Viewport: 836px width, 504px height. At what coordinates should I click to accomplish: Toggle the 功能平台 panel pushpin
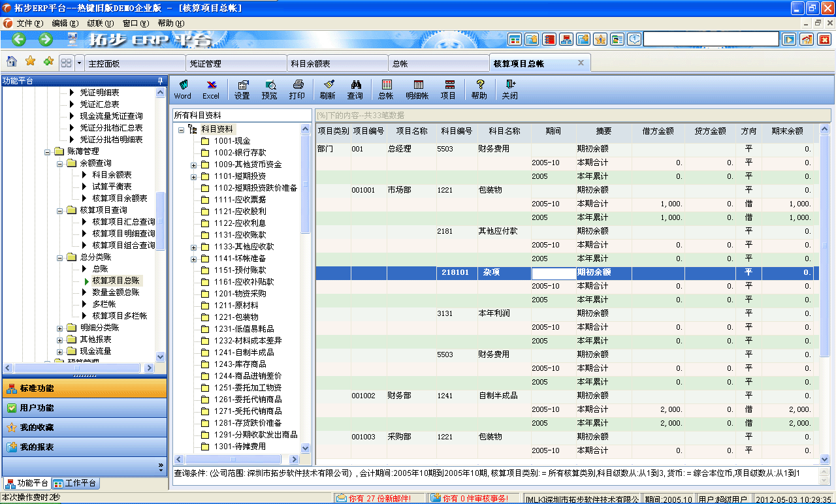tap(160, 81)
